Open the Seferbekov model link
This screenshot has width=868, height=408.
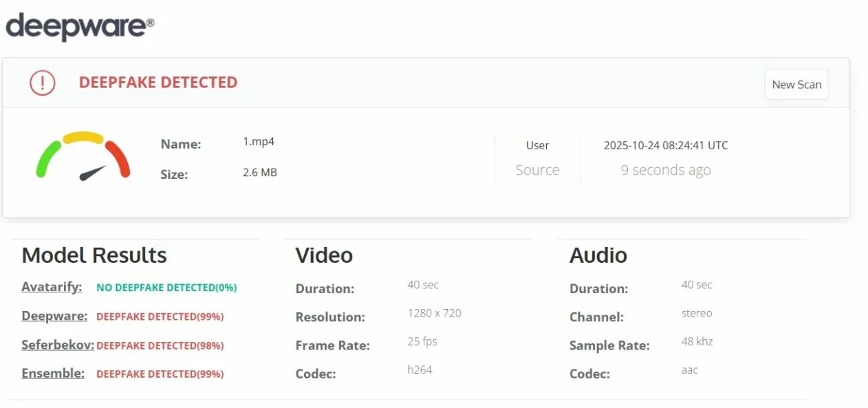pyautogui.click(x=57, y=345)
